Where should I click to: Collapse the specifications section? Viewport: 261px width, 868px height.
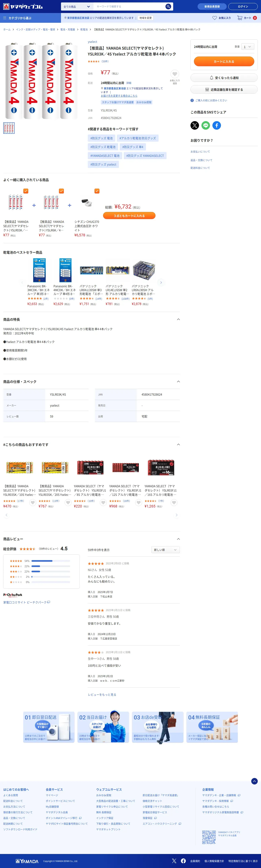pyautogui.click(x=178, y=381)
